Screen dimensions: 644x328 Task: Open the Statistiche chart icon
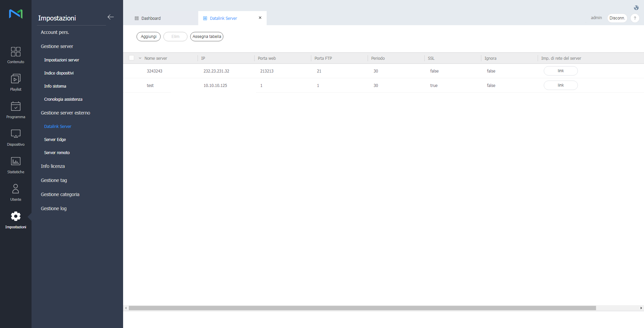(x=15, y=161)
